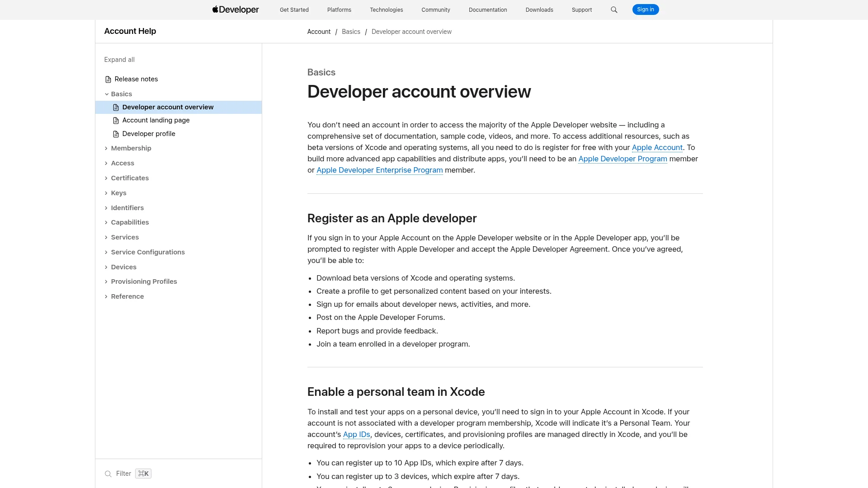Click 'Post on the Apple Developer Forums.' bullet

coord(381,317)
